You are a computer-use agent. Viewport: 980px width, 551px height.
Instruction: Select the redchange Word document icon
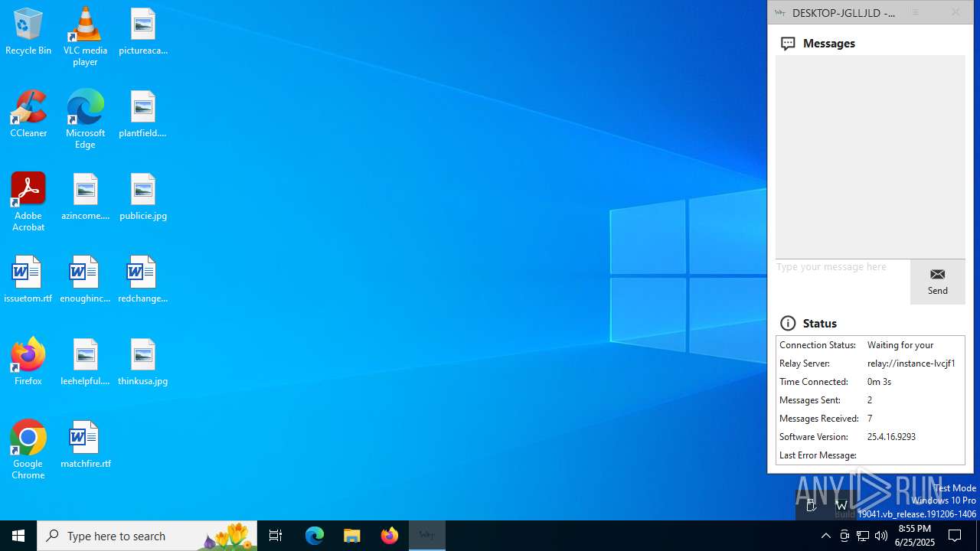click(x=143, y=280)
